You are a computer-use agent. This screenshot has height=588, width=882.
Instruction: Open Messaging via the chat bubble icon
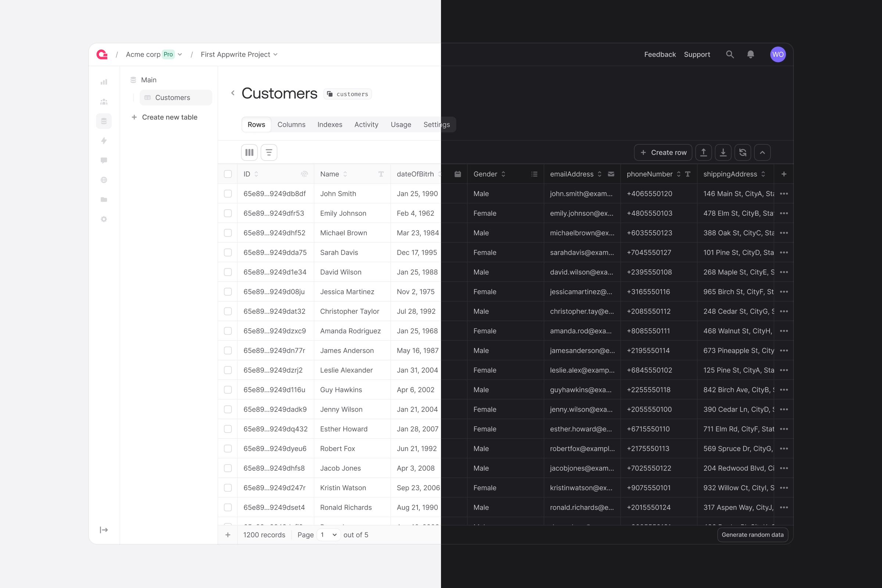pyautogui.click(x=104, y=160)
